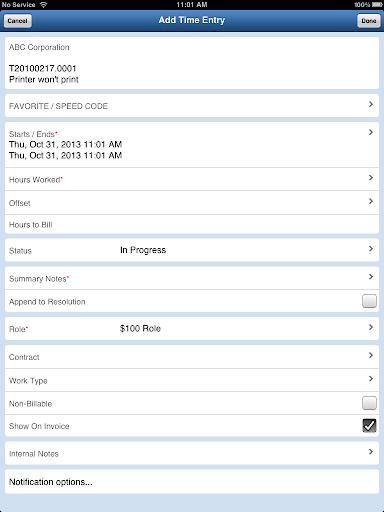Open Notification options...
Image resolution: width=384 pixels, height=512 pixels.
pyautogui.click(x=192, y=482)
